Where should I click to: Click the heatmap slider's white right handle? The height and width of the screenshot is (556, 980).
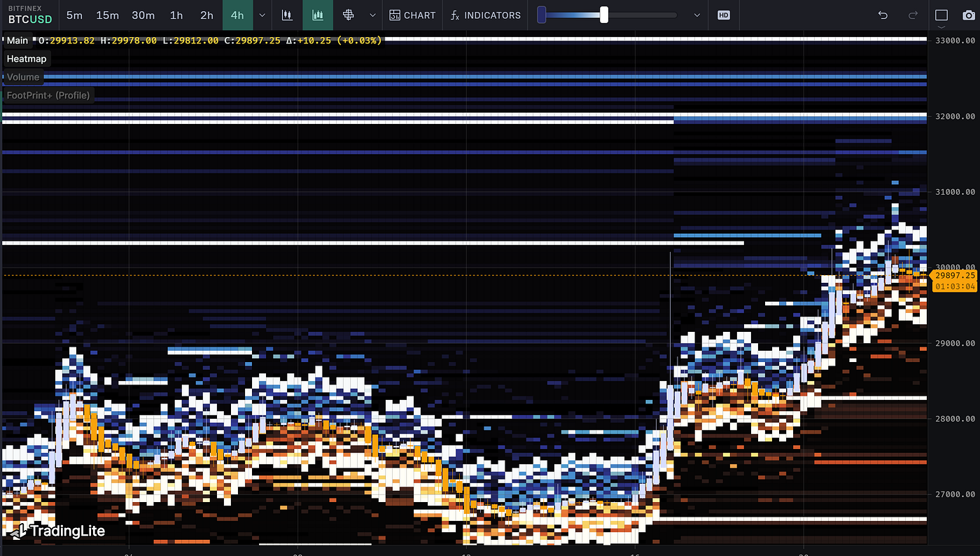click(604, 15)
